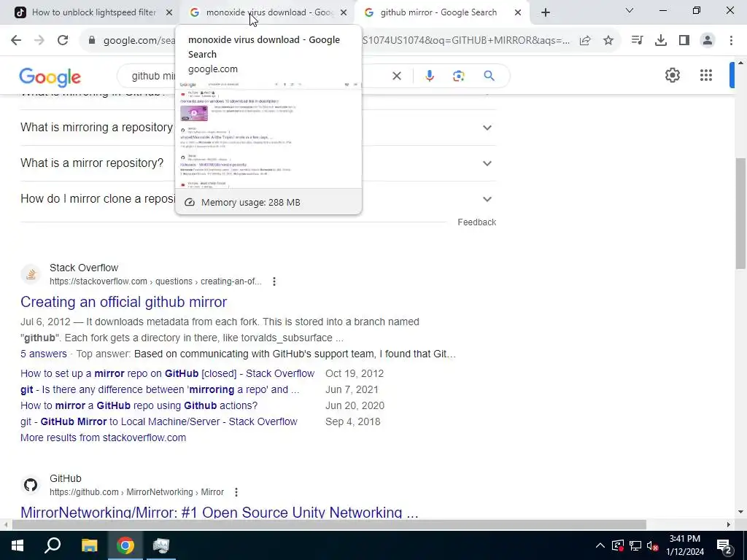Open 'More results from stackoverflow.com'
Screen dimensions: 747x560
click(x=103, y=437)
